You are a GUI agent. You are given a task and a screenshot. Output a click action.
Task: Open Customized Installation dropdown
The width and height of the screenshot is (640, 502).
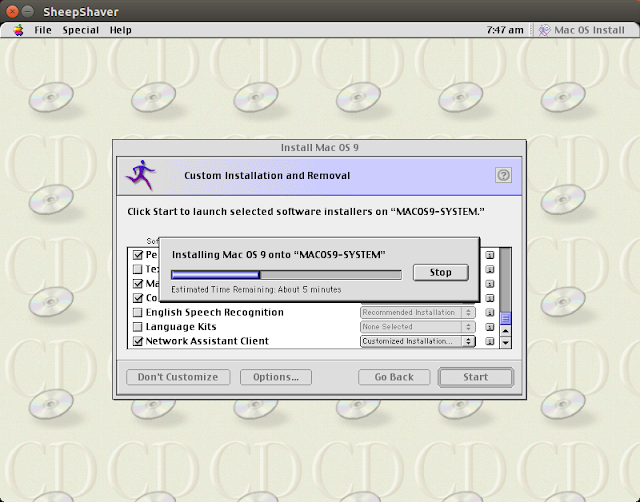click(x=418, y=341)
